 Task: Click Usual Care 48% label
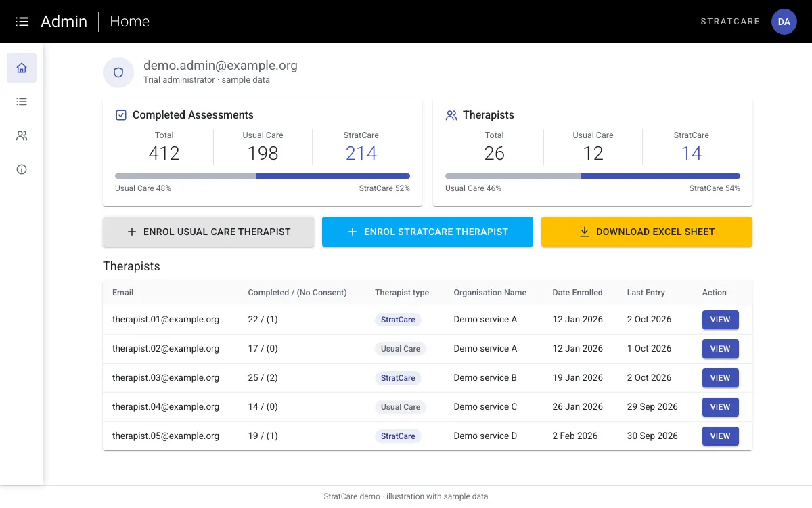coord(143,188)
